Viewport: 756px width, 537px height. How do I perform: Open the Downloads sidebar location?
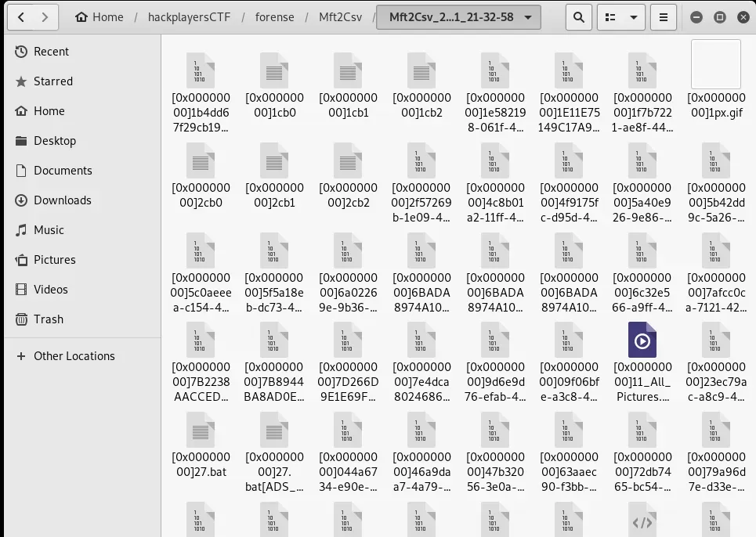[62, 200]
